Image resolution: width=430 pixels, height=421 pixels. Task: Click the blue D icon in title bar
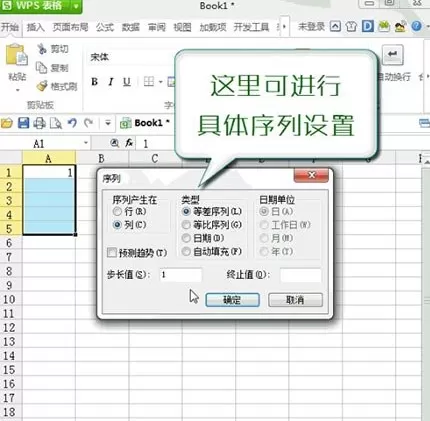368,26
